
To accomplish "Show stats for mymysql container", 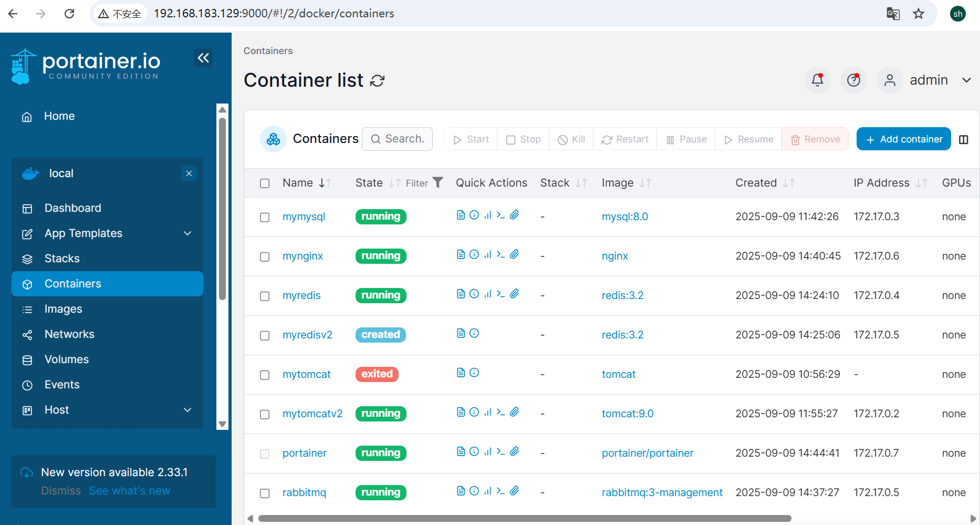I will click(x=488, y=214).
